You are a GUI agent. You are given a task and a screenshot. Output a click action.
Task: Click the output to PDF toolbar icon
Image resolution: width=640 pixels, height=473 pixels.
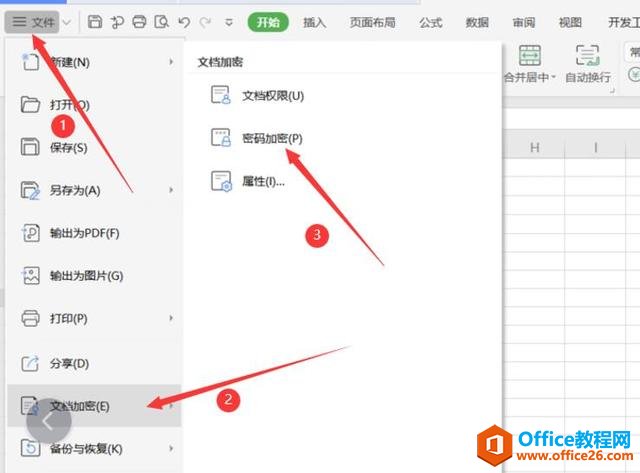(117, 22)
